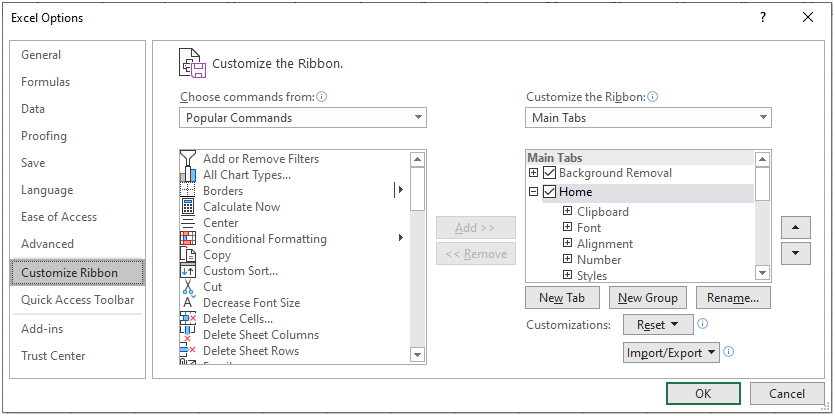Open the Quick Access Toolbar section

(78, 300)
